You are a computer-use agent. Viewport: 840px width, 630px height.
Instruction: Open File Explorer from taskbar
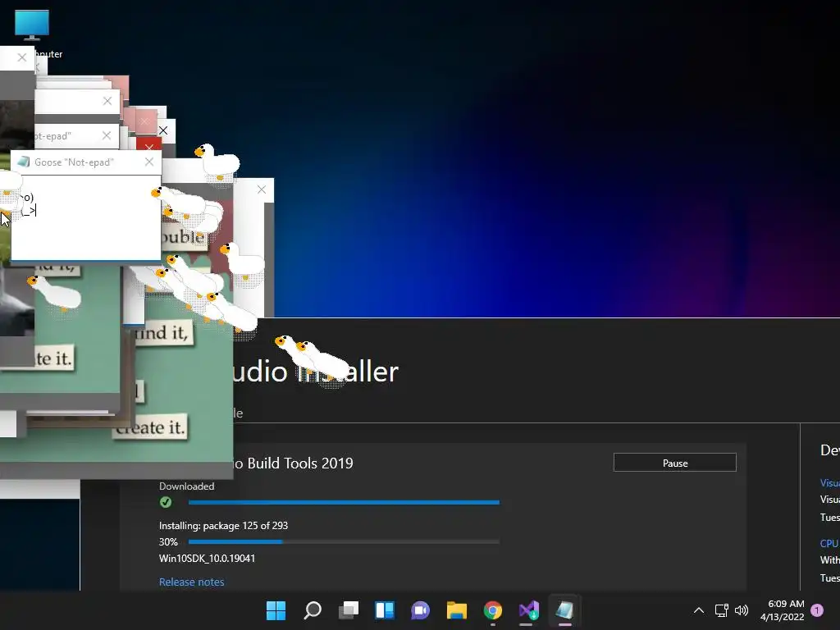[x=456, y=610]
